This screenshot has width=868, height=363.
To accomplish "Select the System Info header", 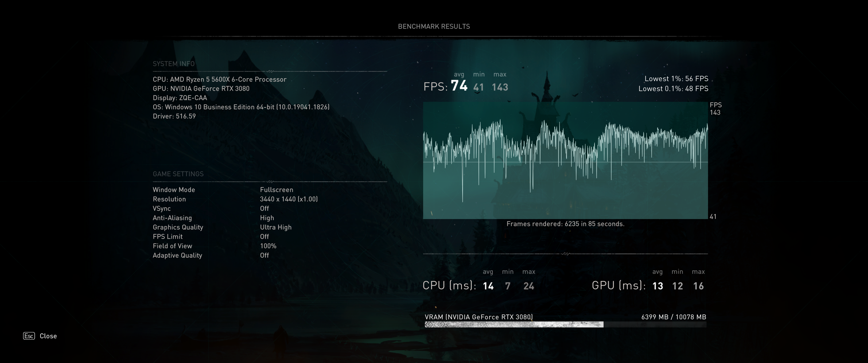I will (174, 64).
